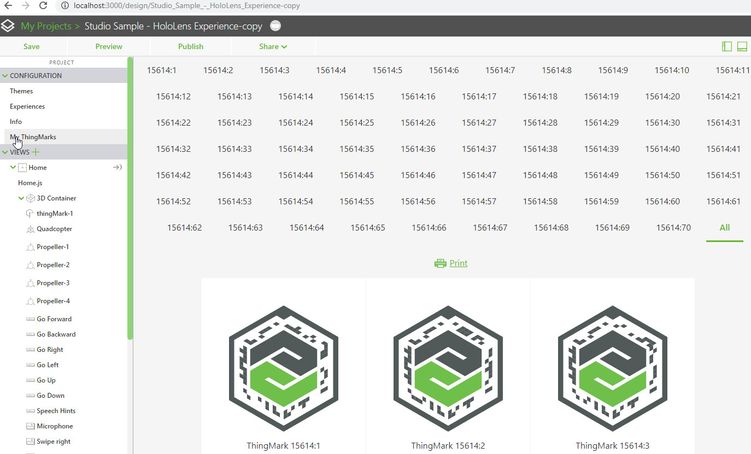Click the project title 'Studio Sample - HoloLens Experience-copy'

(173, 26)
